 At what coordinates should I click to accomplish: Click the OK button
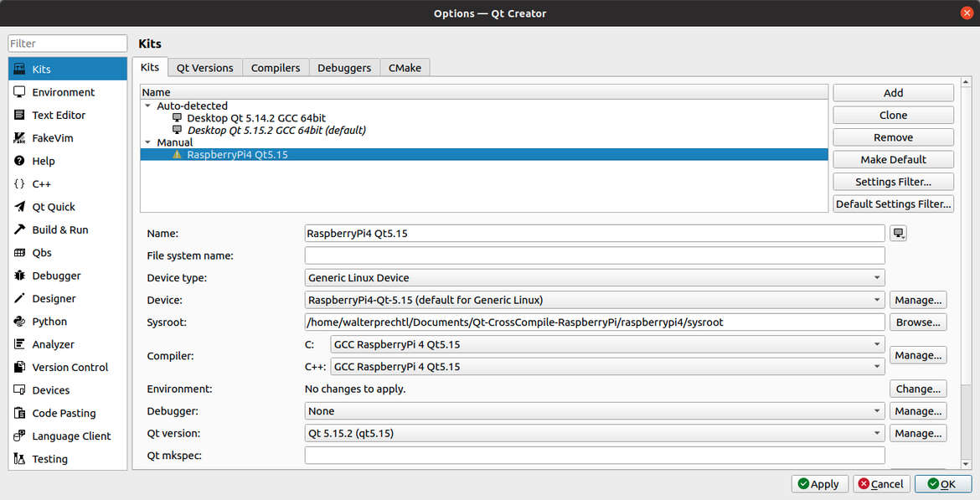(x=942, y=484)
